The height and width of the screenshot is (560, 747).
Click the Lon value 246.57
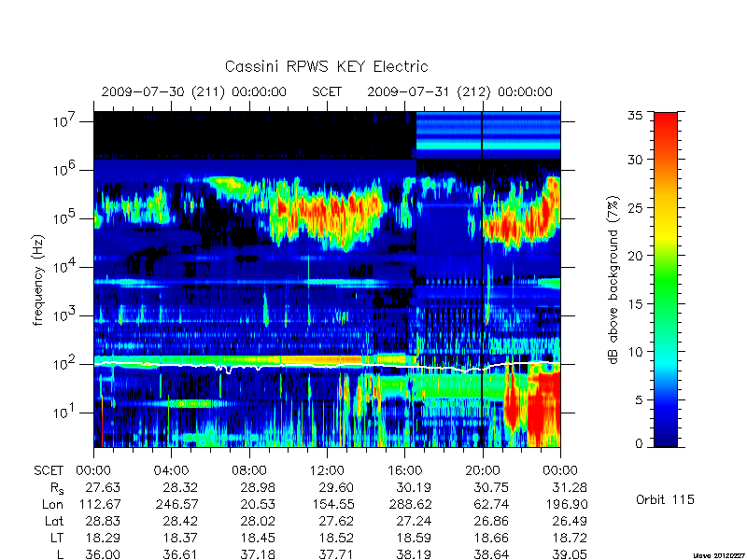point(176,504)
